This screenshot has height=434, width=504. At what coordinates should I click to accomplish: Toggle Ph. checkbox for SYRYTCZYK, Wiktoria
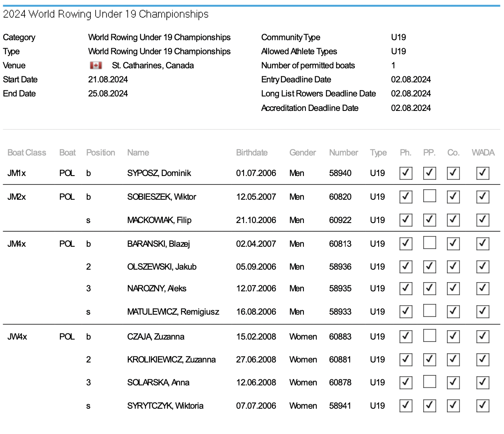[x=406, y=405]
